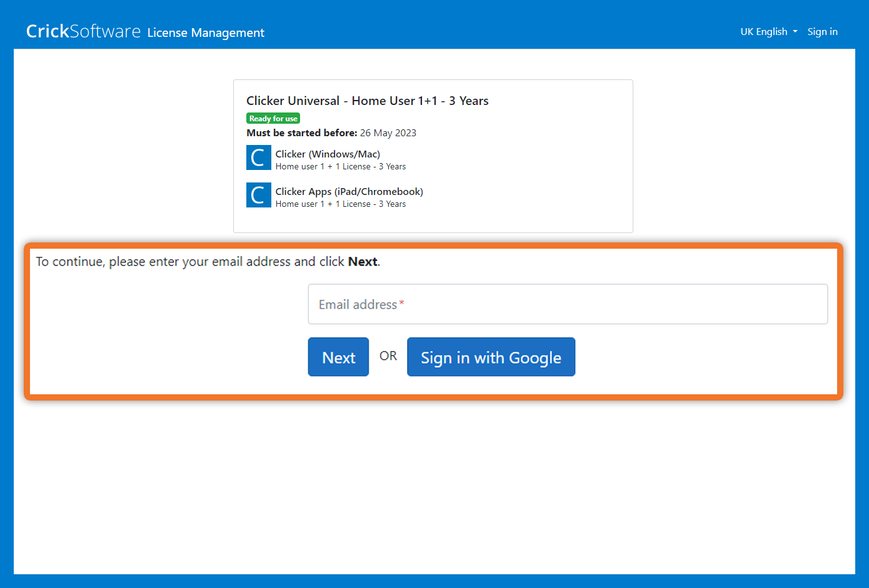Viewport: 869px width, 588px height.
Task: Choose Sign in with Google
Action: coord(491,357)
